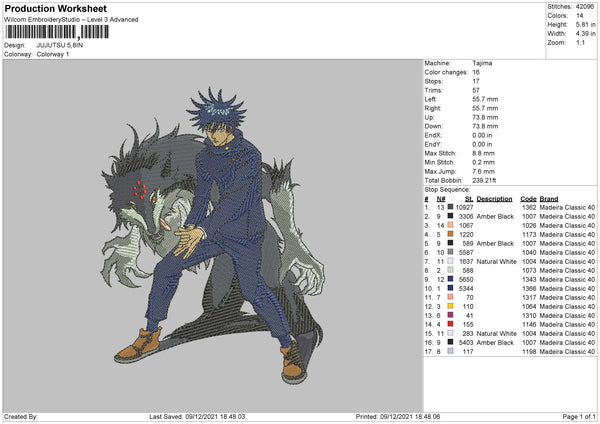Pick the light blue swatch for code 1198
Image resolution: width=600 pixels, height=424 pixels.
450,351
